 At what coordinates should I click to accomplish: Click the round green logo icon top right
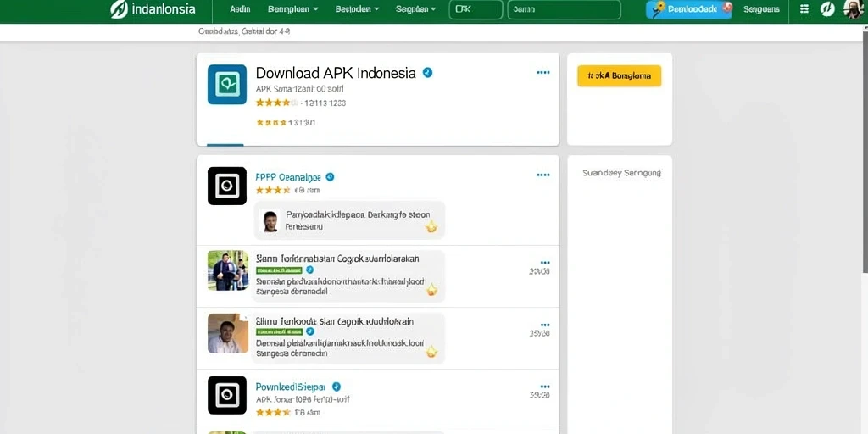(827, 8)
